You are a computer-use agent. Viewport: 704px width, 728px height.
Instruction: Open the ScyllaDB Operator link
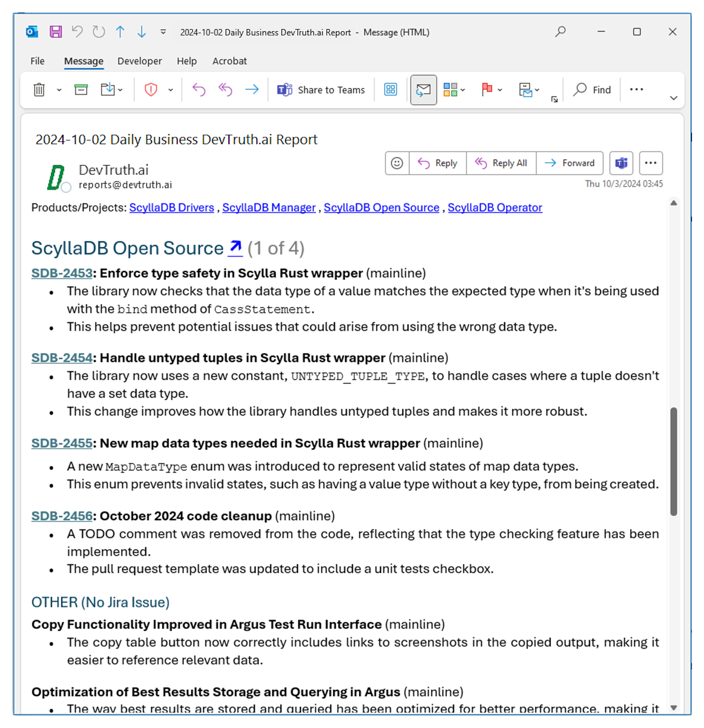(x=494, y=208)
